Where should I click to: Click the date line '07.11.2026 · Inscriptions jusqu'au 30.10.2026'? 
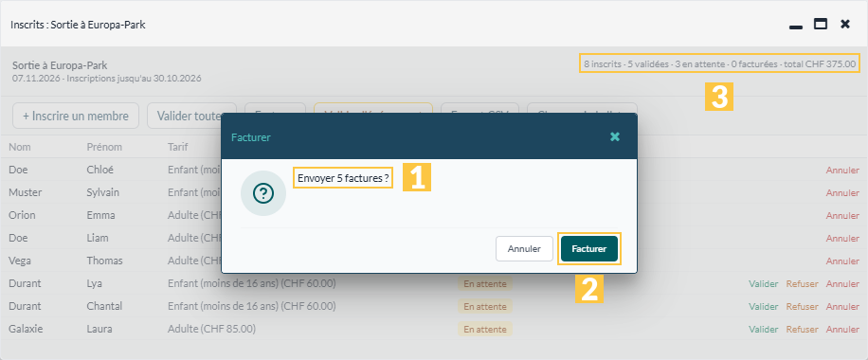[107, 78]
